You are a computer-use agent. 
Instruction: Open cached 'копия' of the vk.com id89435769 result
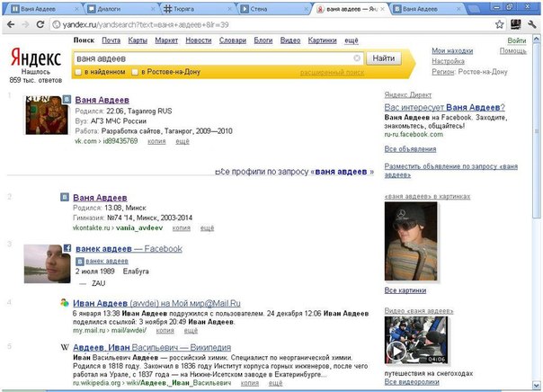[x=156, y=141]
